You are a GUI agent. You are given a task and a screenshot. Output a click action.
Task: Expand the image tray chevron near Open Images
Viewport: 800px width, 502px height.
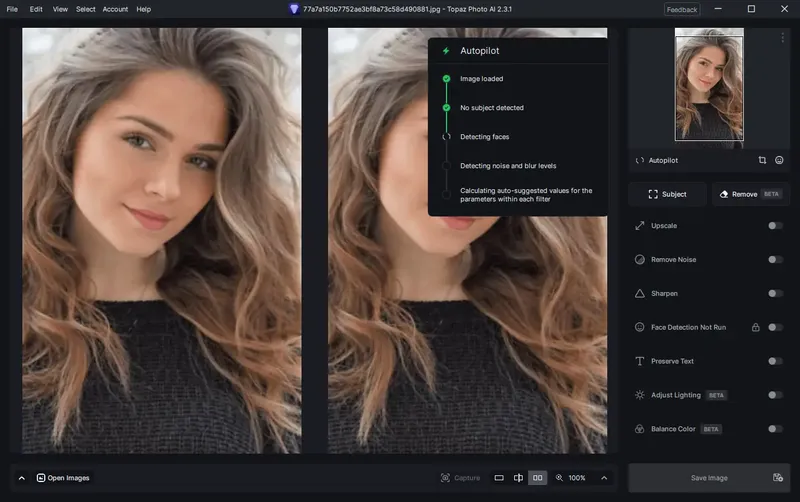21,478
